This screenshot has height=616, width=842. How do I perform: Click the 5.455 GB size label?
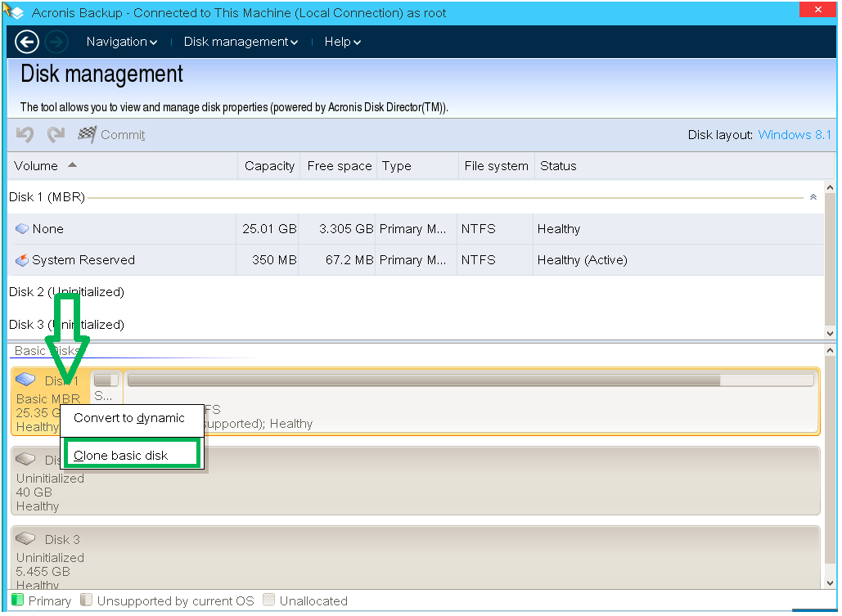pos(43,572)
